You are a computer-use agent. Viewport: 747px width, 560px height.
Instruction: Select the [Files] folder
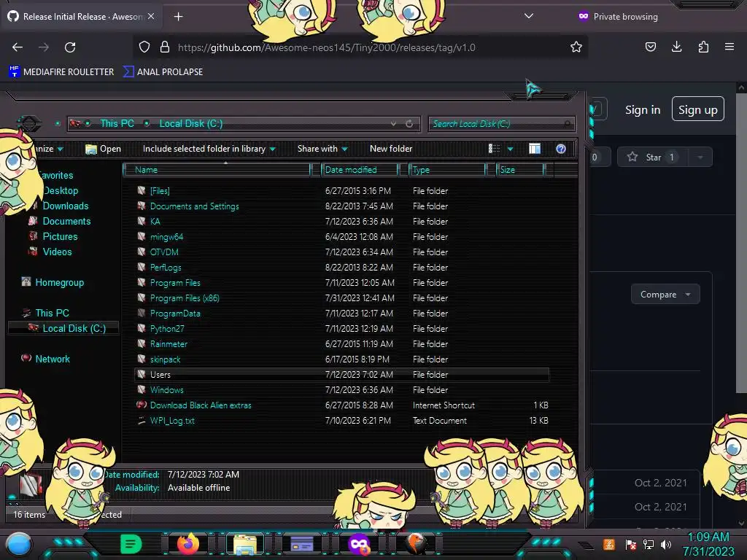pos(160,191)
